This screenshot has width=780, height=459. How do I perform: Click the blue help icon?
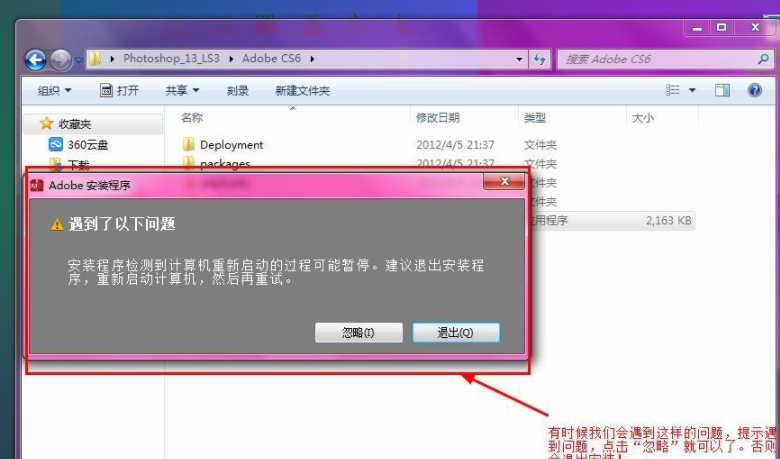(x=755, y=90)
